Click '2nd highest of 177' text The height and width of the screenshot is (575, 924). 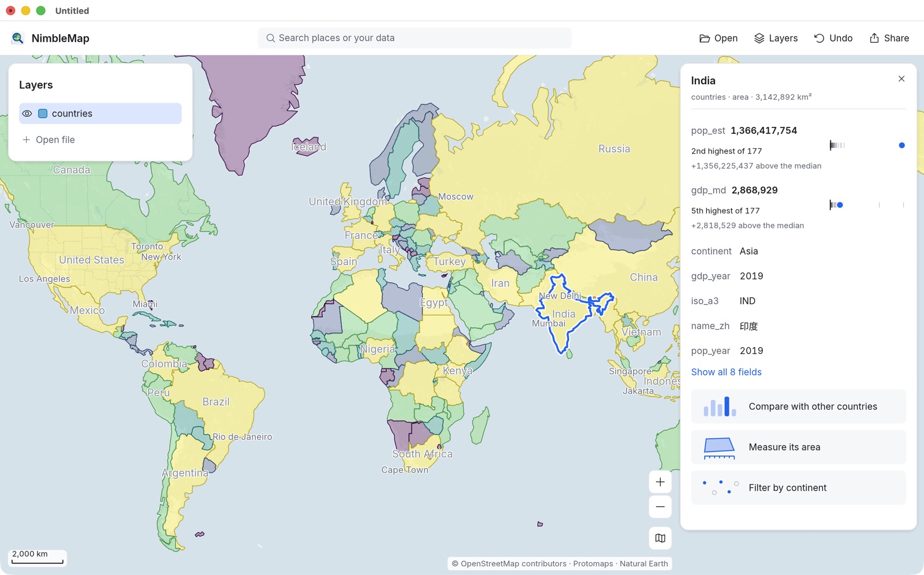[x=726, y=151]
